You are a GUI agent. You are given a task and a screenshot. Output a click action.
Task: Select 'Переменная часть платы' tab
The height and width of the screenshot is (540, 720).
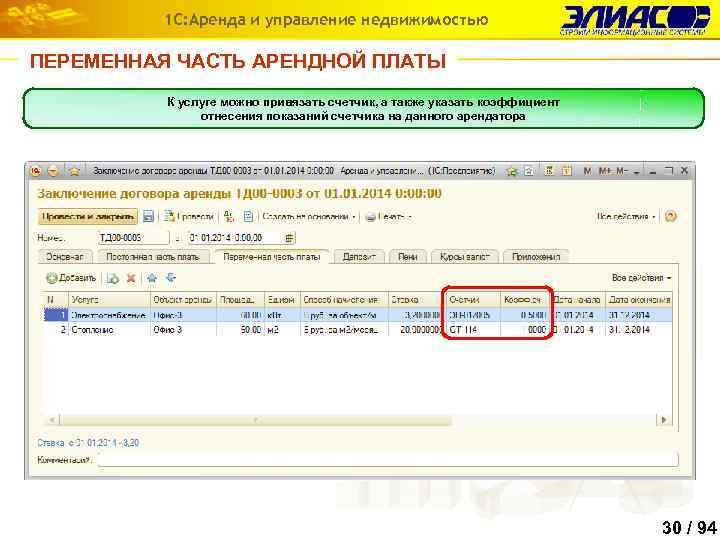[272, 256]
